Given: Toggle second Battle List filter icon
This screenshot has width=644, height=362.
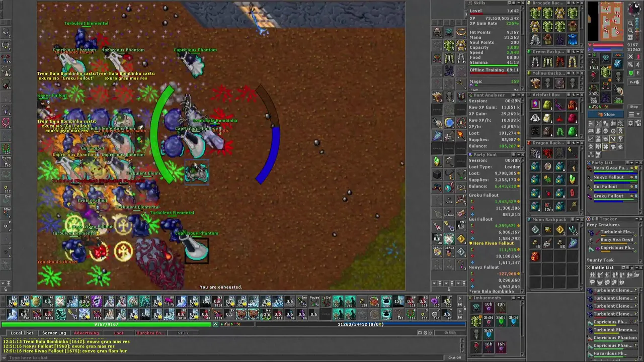Looking at the screenshot, I should coord(600,275).
